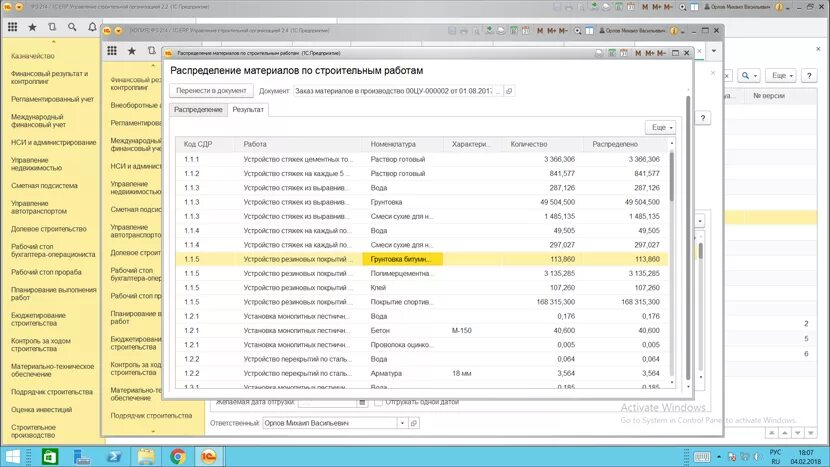Expand the Еще menu in the background window

(x=781, y=76)
